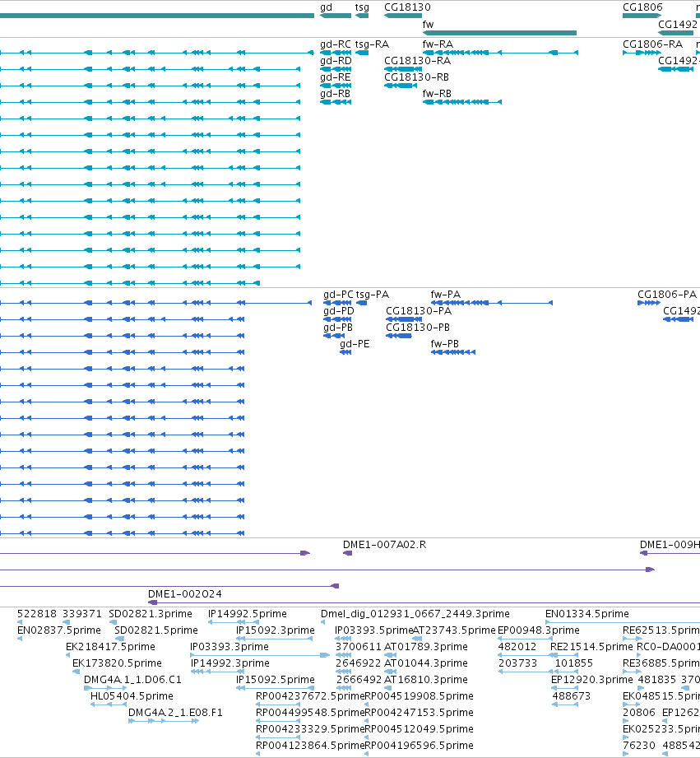Viewport: 700px width, 758px height.
Task: Click Dmel_dig_012931_0667_2449.3prime feature
Action: [415, 614]
